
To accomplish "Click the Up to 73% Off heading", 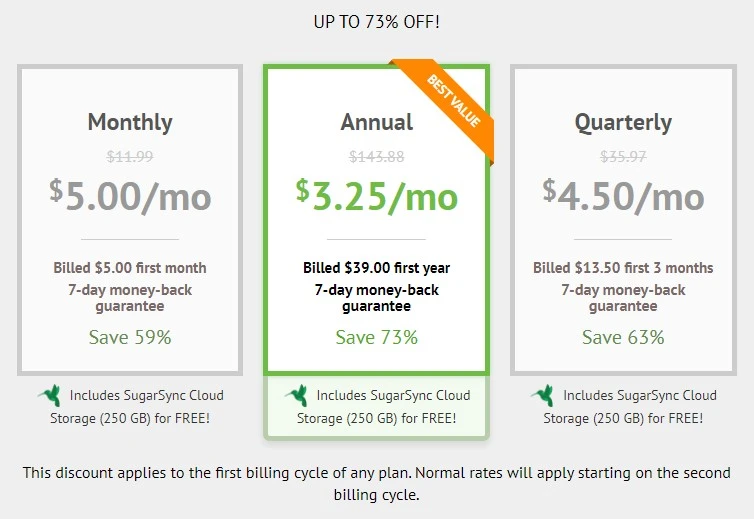I will pos(376,19).
